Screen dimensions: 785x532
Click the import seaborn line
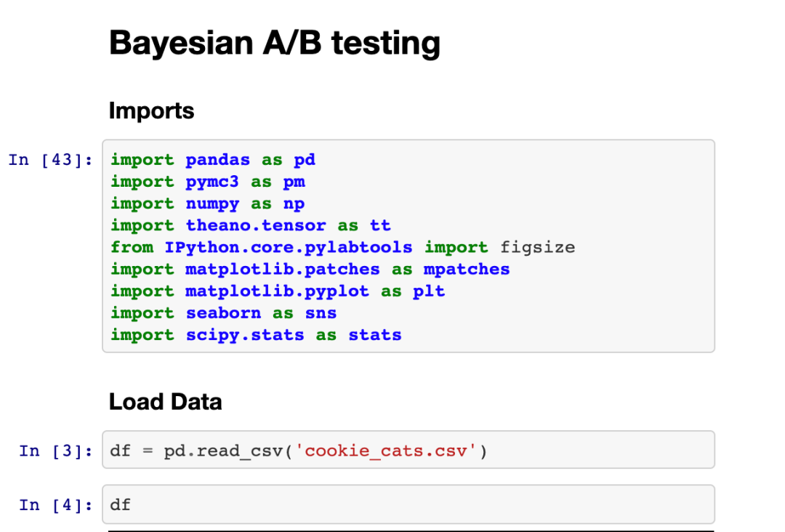click(224, 313)
